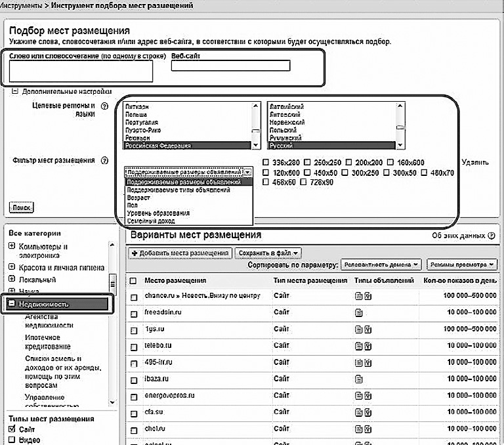Image resolution: width=504 pixels, height=445 pixels.
Task: Expand the Локальный category
Action: [12, 279]
